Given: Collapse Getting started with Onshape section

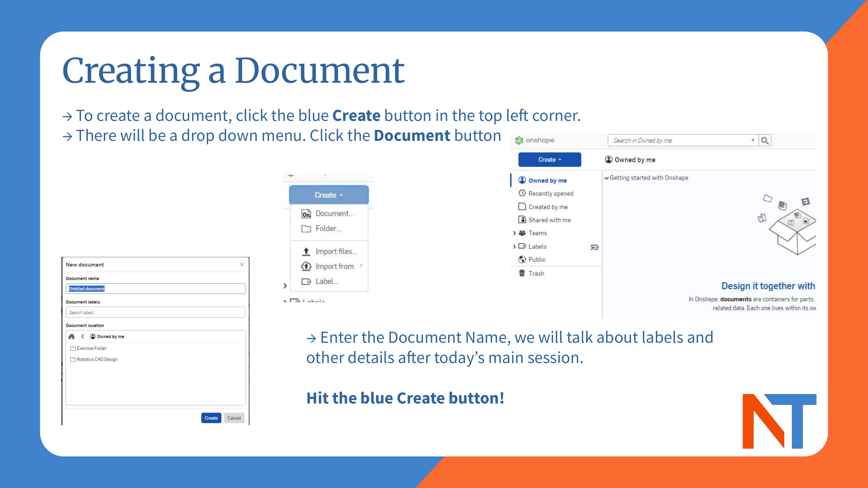Looking at the screenshot, I should 606,178.
